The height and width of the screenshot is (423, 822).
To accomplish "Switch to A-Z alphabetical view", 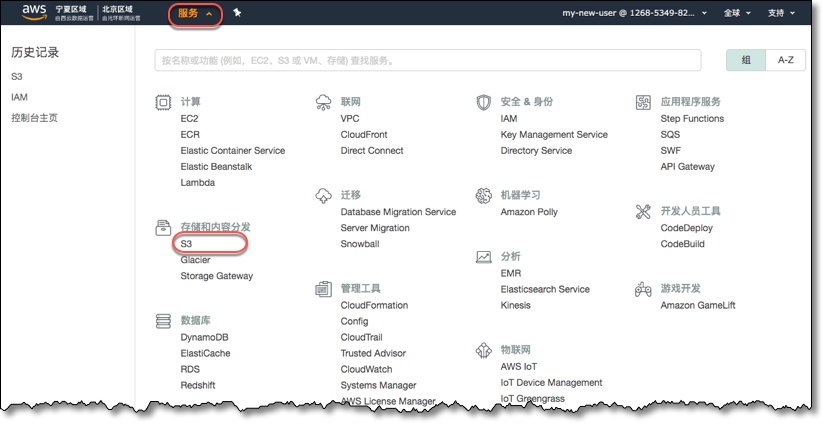I will [x=785, y=60].
